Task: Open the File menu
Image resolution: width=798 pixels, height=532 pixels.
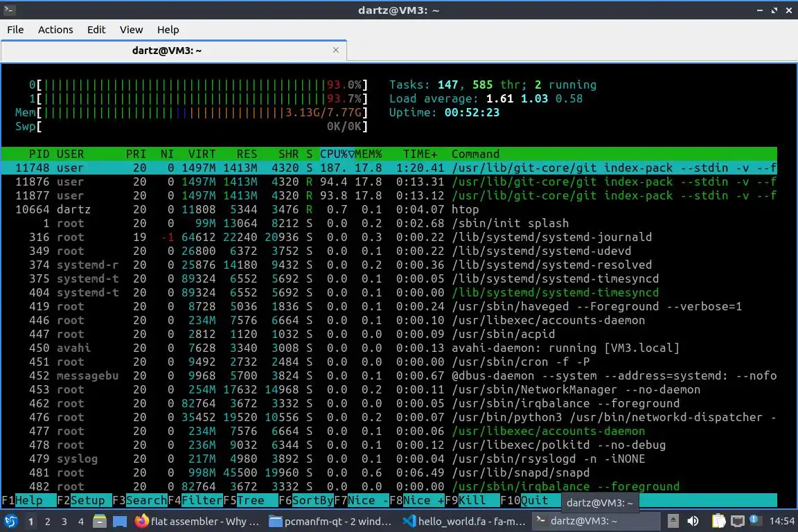Action: click(15, 30)
